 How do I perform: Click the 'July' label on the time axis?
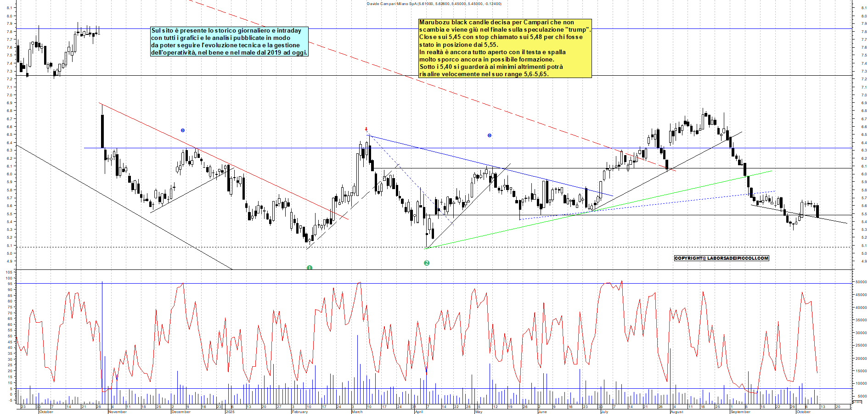click(604, 412)
